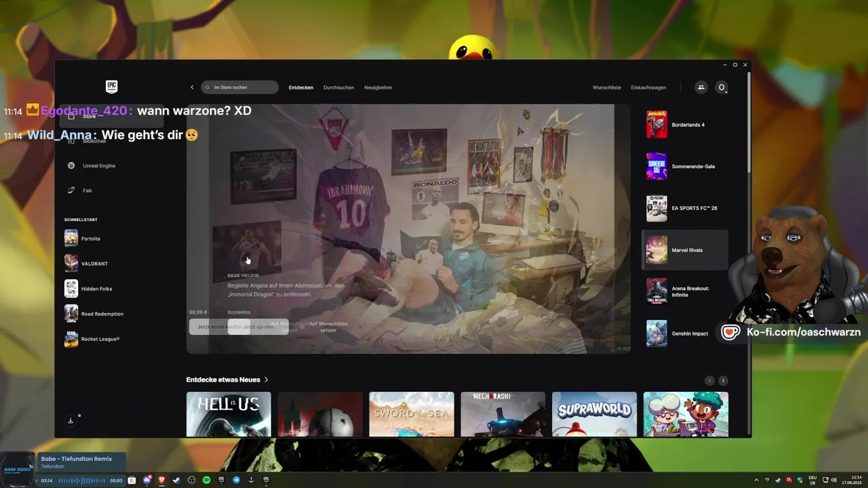Open the Wunschliste link
The image size is (868, 488).
pos(606,87)
